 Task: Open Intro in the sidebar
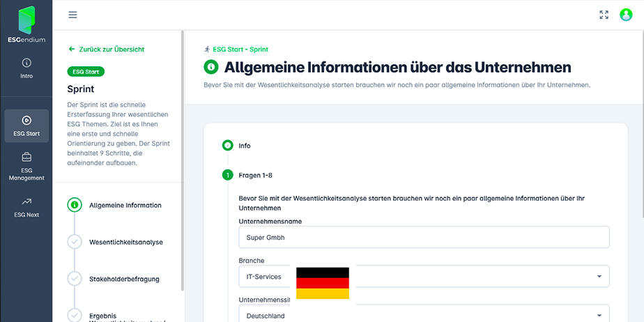point(26,68)
